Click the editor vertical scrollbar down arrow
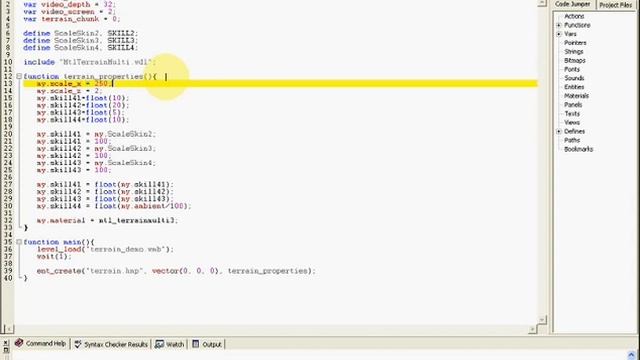The height and width of the screenshot is (360, 640). pos(542,320)
